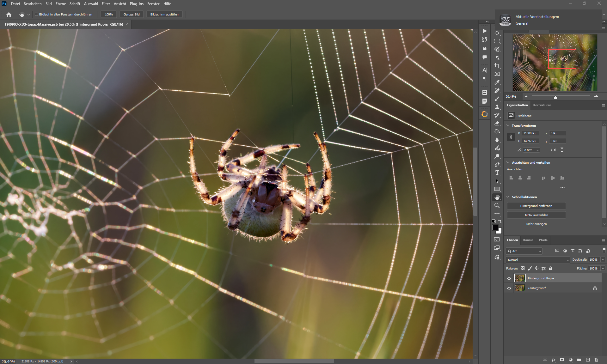Image resolution: width=607 pixels, height=364 pixels.
Task: Select the Crop tool
Action: [497, 66]
